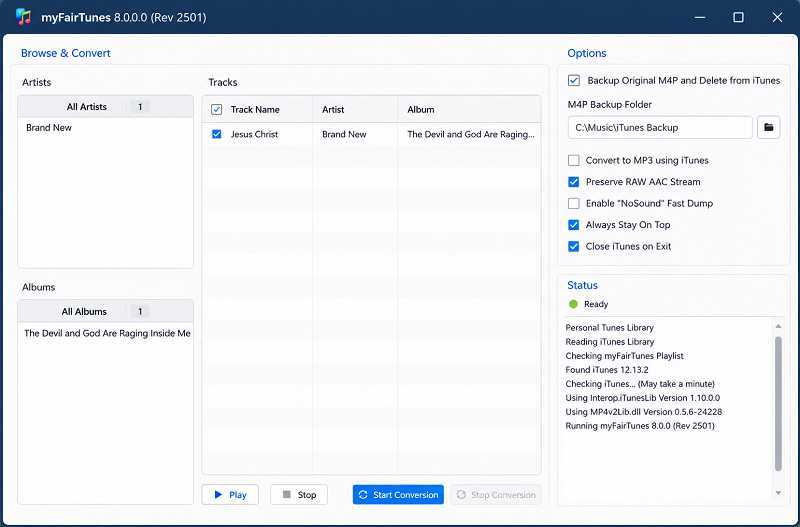
Task: Click "Running myFairTunes 8.0.0 (Rev 2501)" log line
Action: click(640, 425)
